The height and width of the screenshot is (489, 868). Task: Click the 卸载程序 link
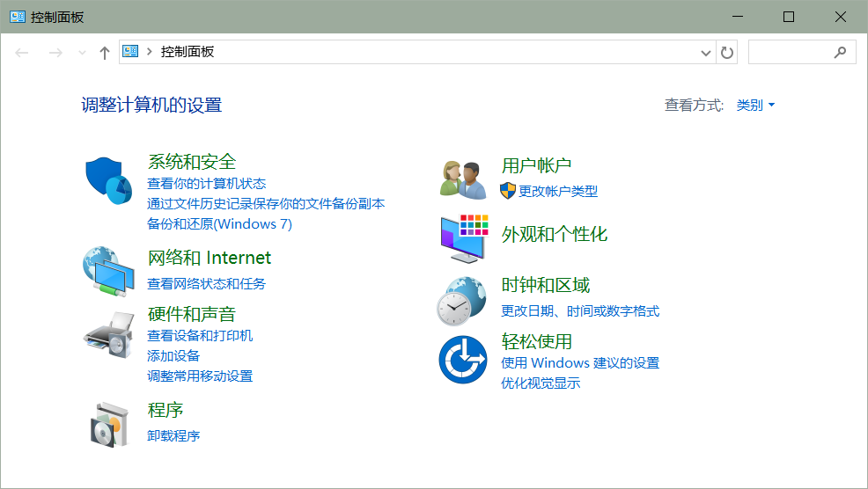173,435
